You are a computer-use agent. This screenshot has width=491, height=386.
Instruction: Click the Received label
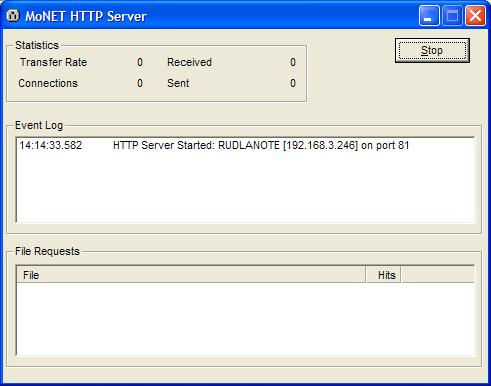[189, 62]
